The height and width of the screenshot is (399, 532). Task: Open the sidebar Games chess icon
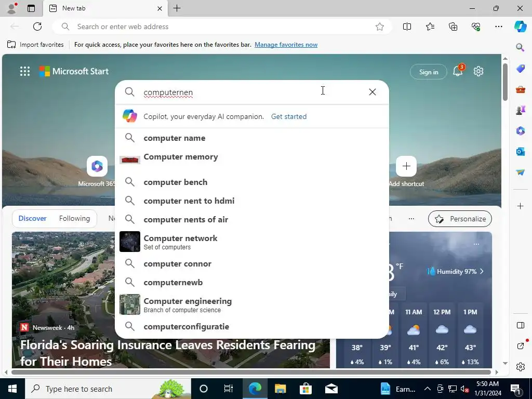520,110
